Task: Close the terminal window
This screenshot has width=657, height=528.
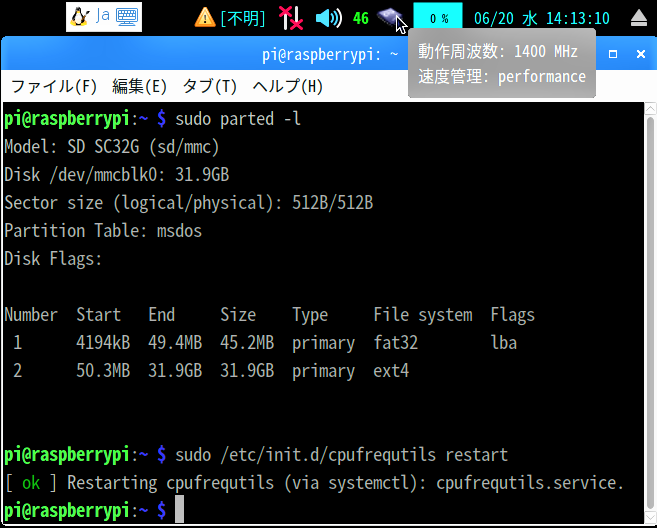Action: [x=641, y=54]
